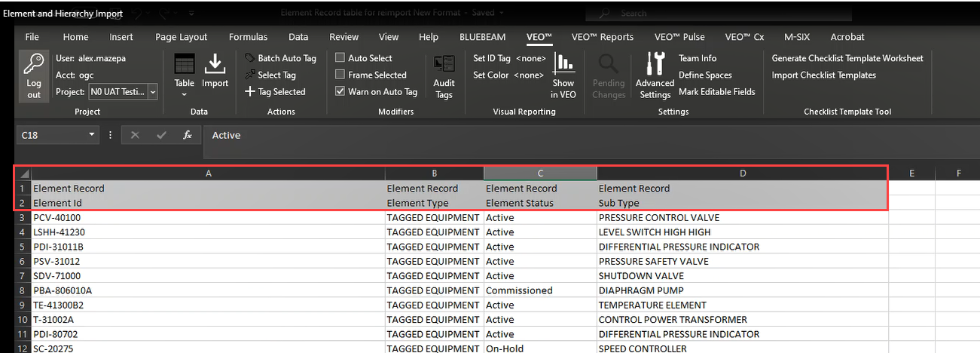The width and height of the screenshot is (980, 353).
Task: Click the Log out key icon
Action: click(x=34, y=66)
